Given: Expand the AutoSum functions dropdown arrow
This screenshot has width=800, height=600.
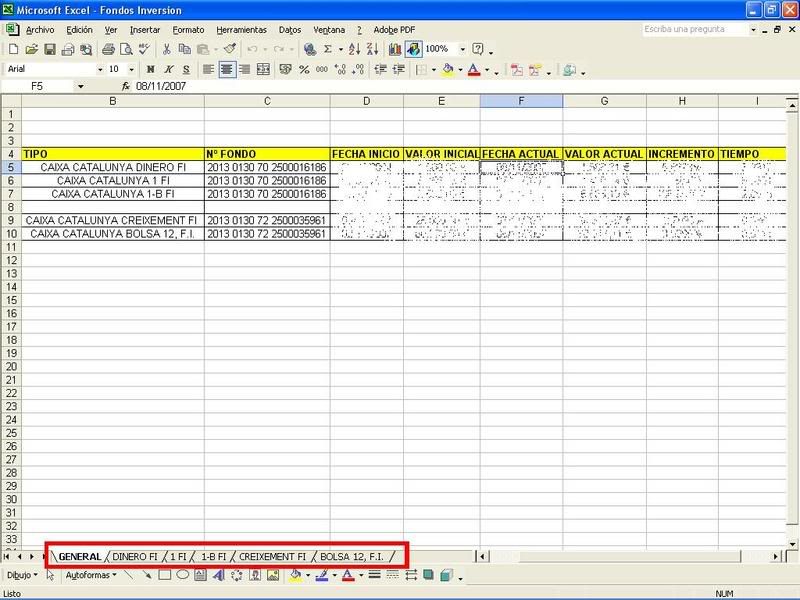Looking at the screenshot, I should pyautogui.click(x=340, y=49).
